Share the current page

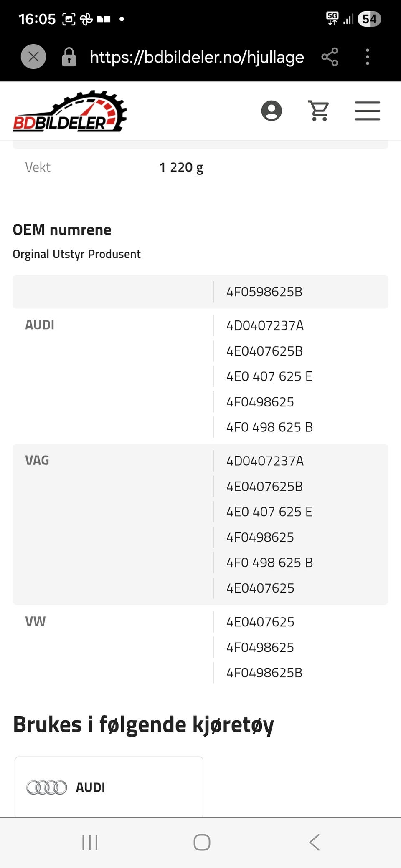(x=330, y=57)
